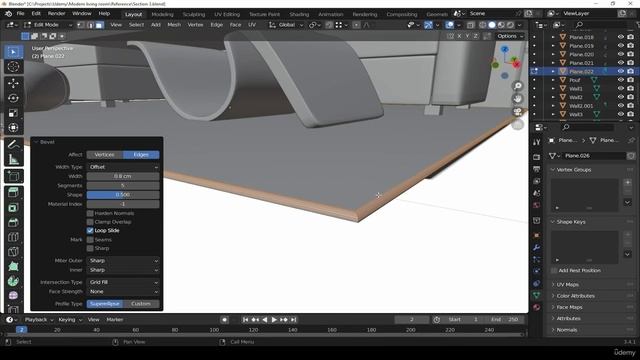Enable the Mark Sharp checkbox
640x360 pixels.
coord(90,248)
